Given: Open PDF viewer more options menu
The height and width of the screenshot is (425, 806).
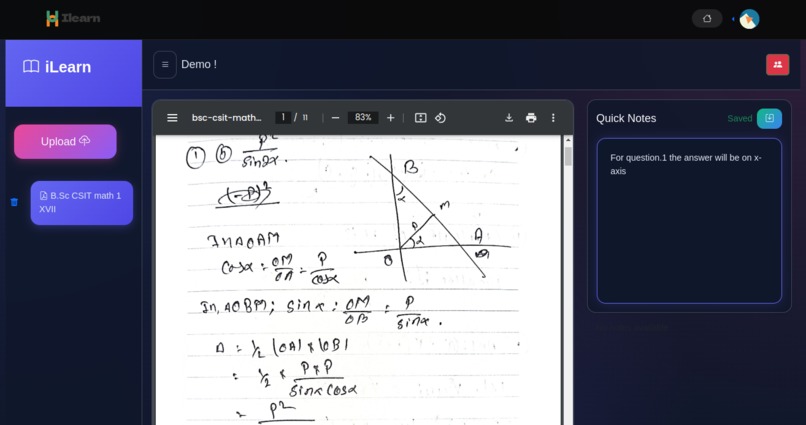Looking at the screenshot, I should [x=553, y=118].
